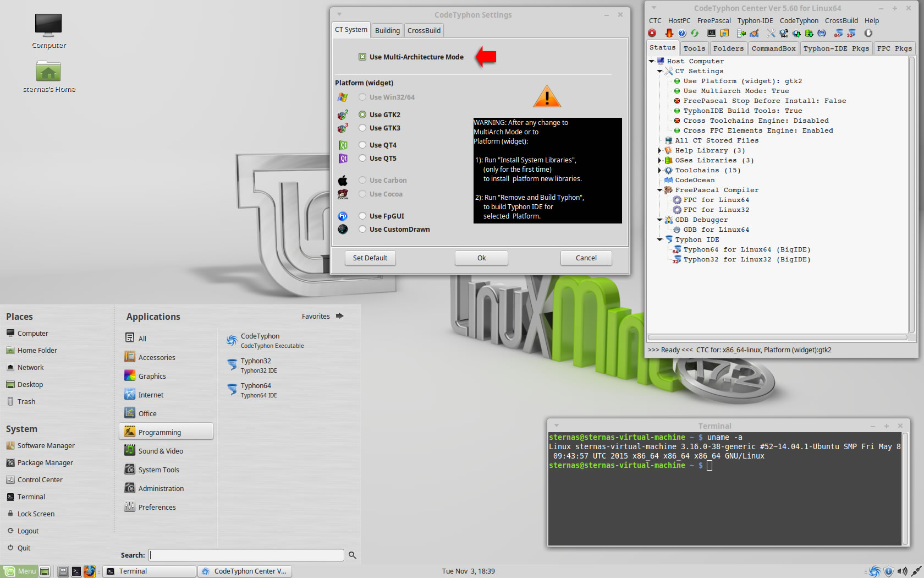Open the crossed wrench and screwdriver settings icon

[771, 33]
